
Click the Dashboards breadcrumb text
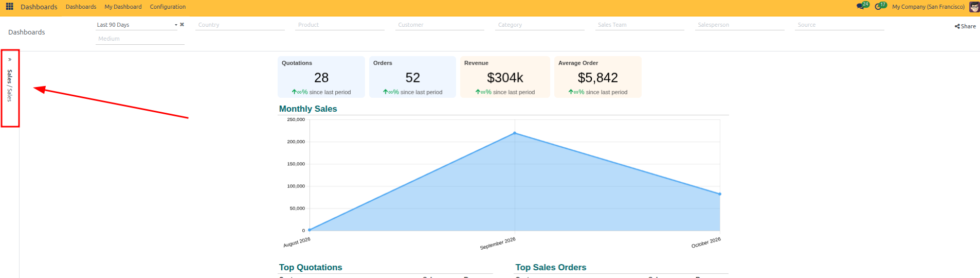pyautogui.click(x=27, y=32)
